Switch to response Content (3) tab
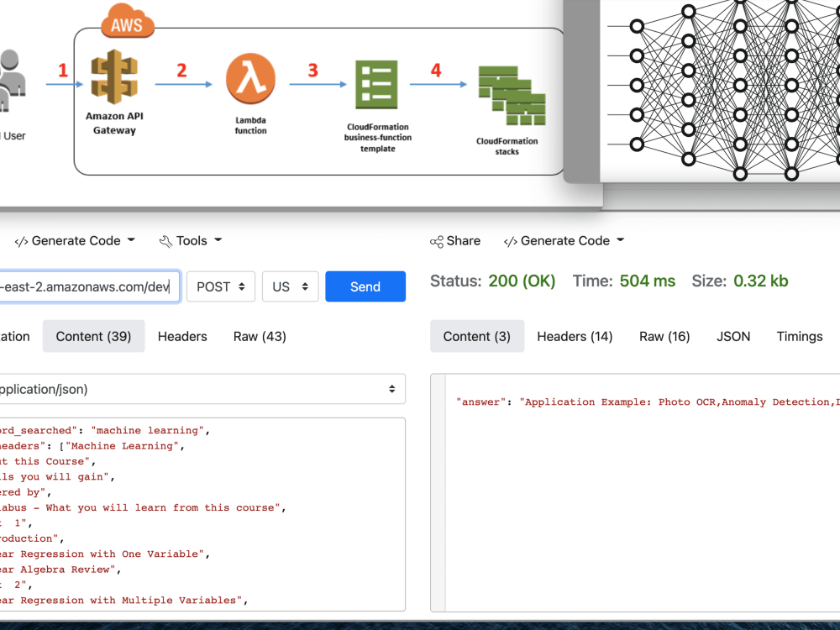This screenshot has width=840, height=630. click(x=477, y=337)
